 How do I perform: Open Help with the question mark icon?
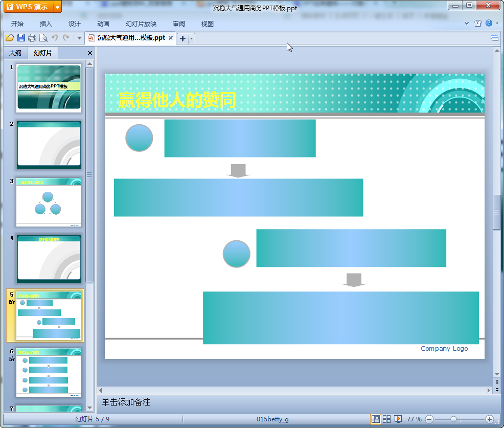489,23
